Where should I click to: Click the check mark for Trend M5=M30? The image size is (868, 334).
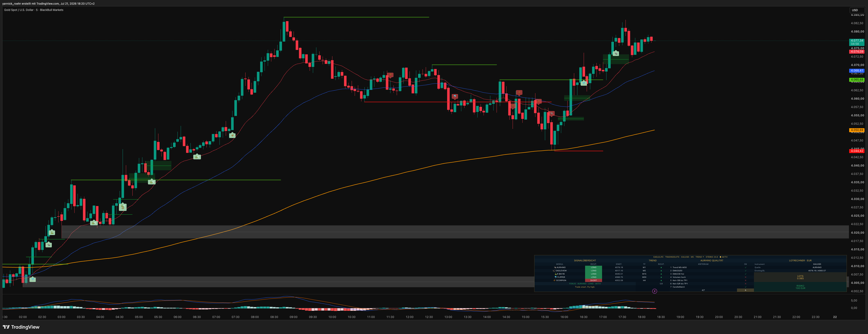click(x=746, y=267)
